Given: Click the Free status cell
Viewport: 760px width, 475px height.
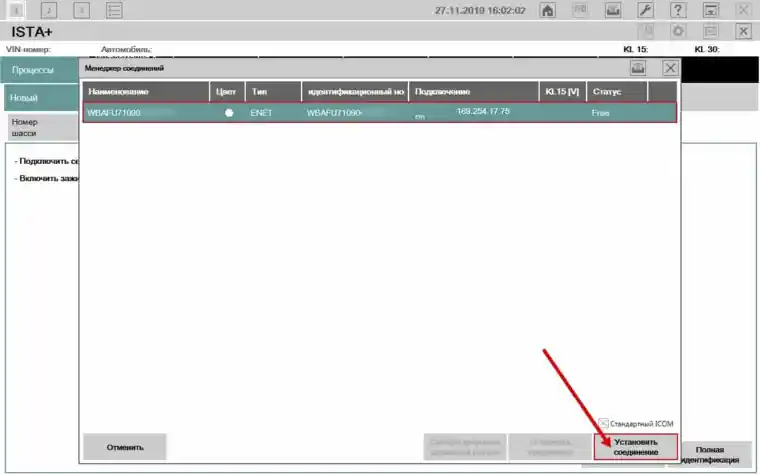Looking at the screenshot, I should pyautogui.click(x=600, y=113).
